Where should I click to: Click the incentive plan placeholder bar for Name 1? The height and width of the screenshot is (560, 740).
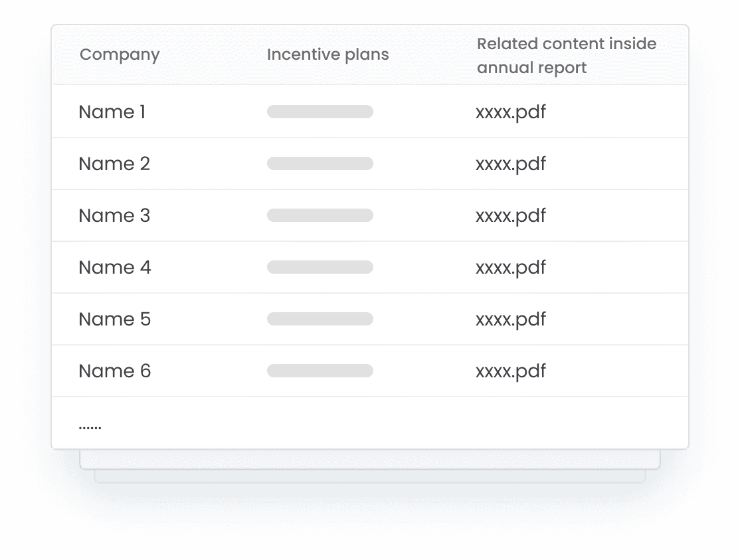pyautogui.click(x=320, y=112)
